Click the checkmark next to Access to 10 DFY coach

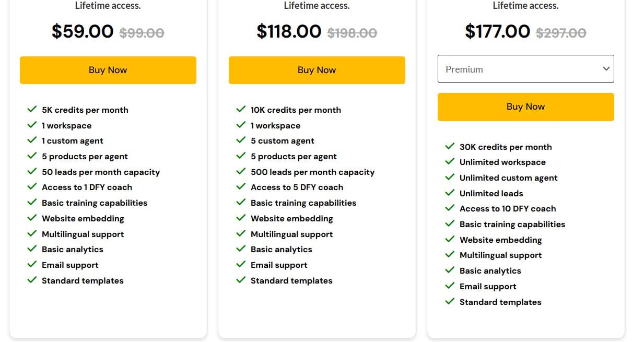tap(450, 208)
